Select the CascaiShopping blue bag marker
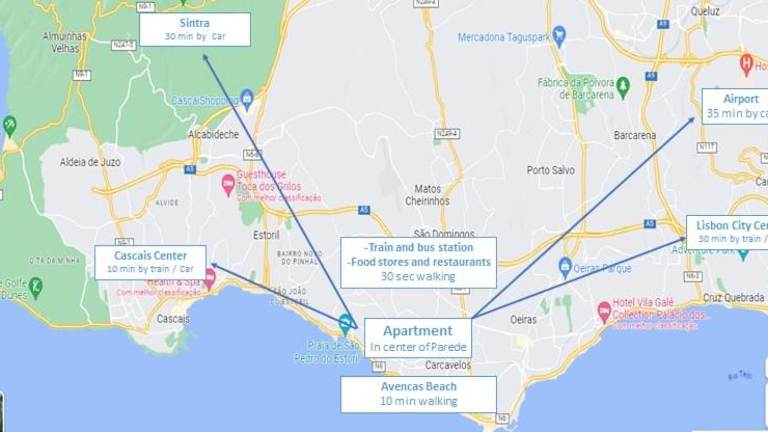 click(x=247, y=99)
